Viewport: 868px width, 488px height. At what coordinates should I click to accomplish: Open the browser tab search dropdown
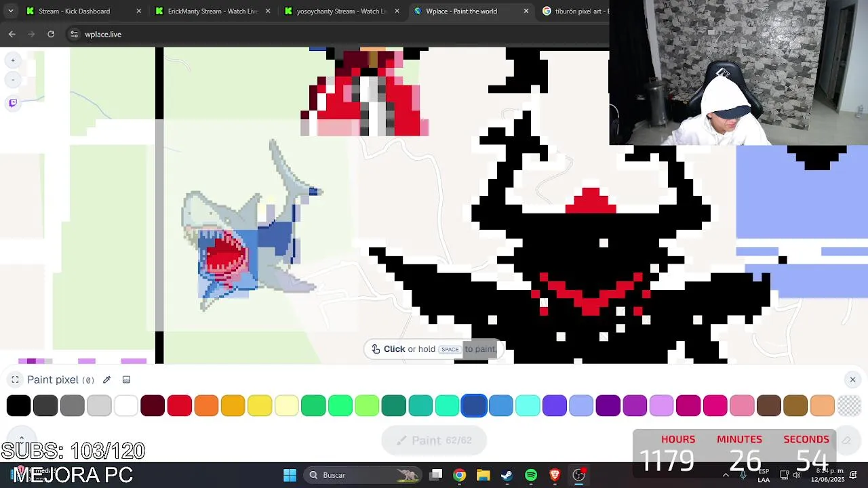(x=10, y=11)
